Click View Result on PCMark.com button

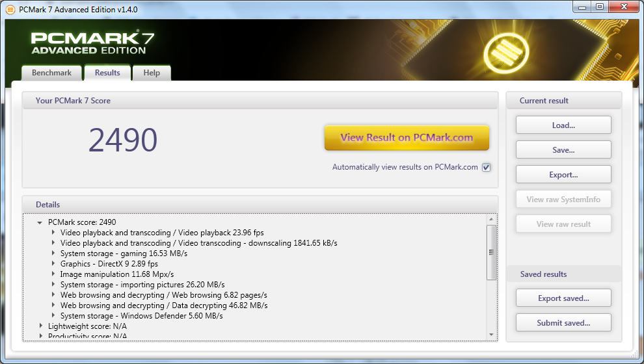pyautogui.click(x=407, y=137)
